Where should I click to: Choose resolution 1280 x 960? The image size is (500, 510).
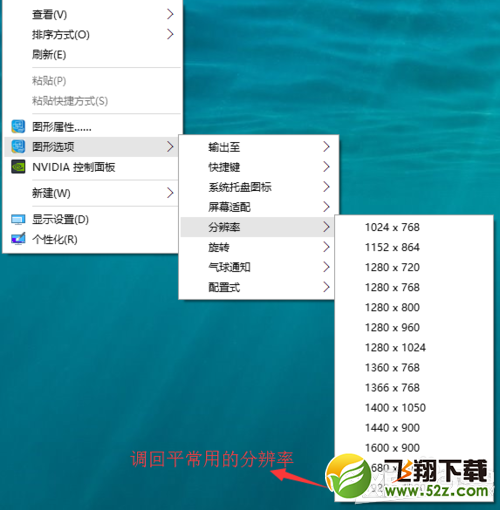coord(414,327)
